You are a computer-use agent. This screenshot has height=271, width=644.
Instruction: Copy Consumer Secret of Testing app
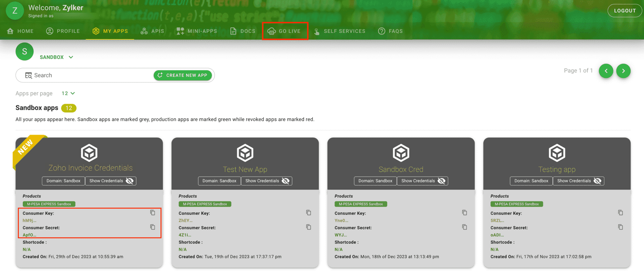pyautogui.click(x=620, y=227)
